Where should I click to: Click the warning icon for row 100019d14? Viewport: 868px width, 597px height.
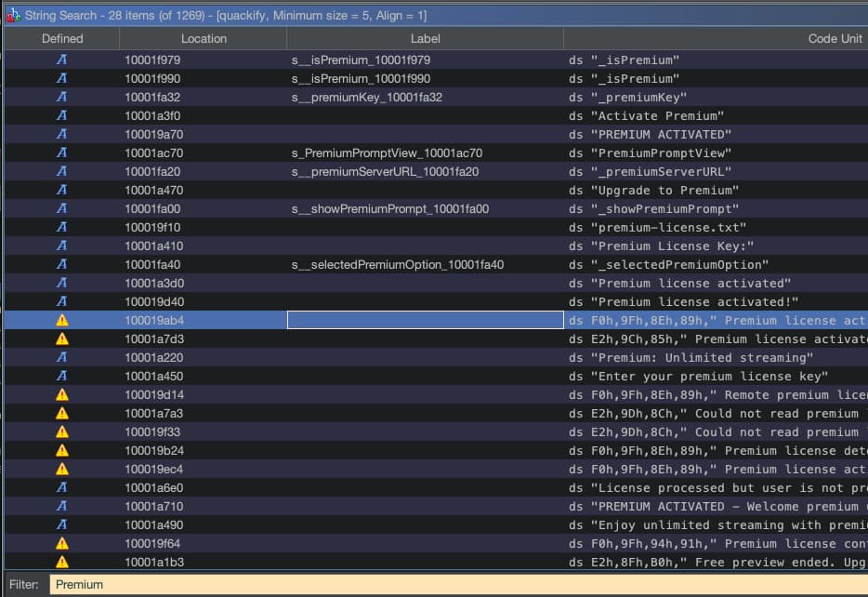pos(62,394)
